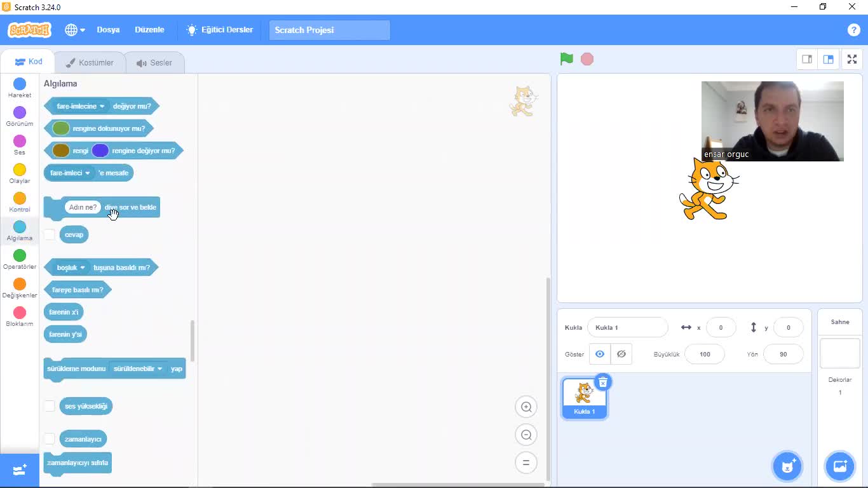Image resolution: width=868 pixels, height=488 pixels.
Task: Stop the project with red stop button
Action: coord(587,59)
